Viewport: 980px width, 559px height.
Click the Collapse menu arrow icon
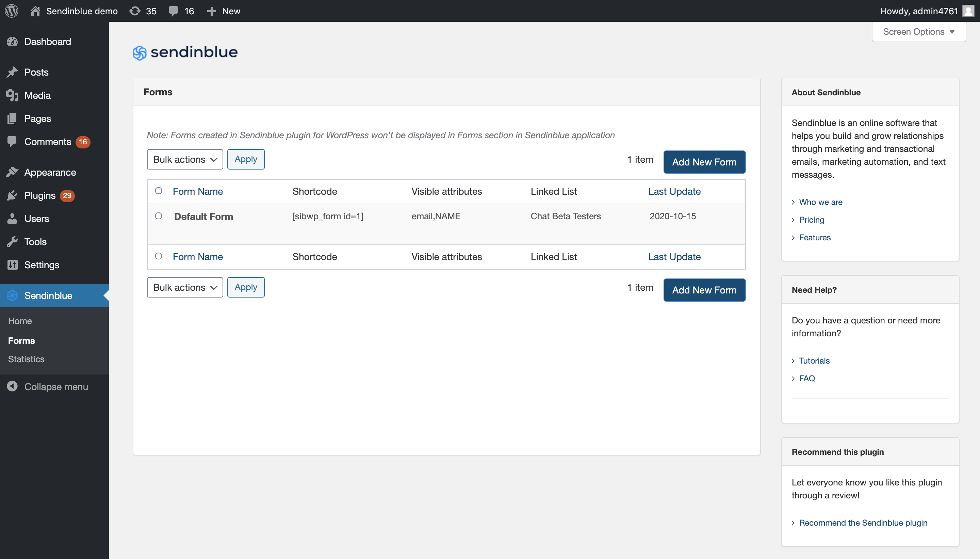12,386
